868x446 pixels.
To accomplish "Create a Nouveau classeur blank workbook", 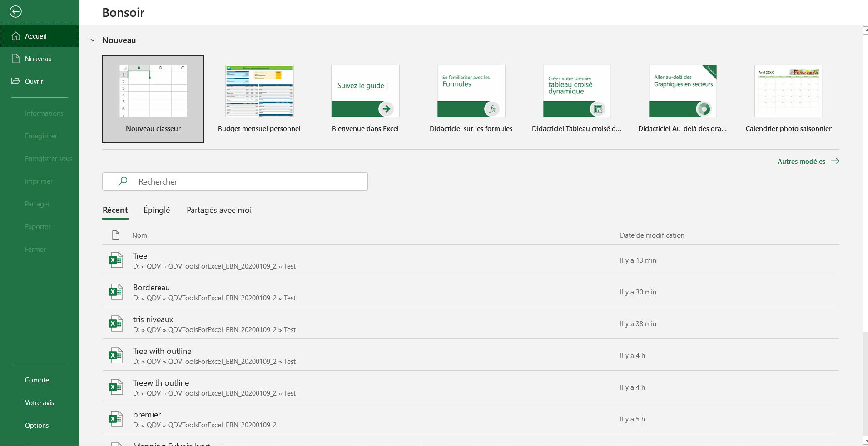I will pos(153,99).
